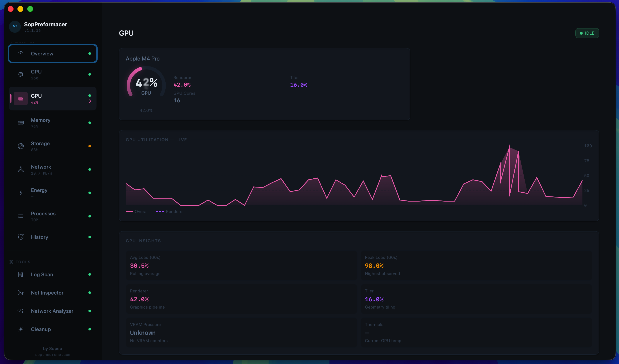The image size is (619, 364).
Task: Select the Energy lightning bolt icon
Action: pos(21,193)
